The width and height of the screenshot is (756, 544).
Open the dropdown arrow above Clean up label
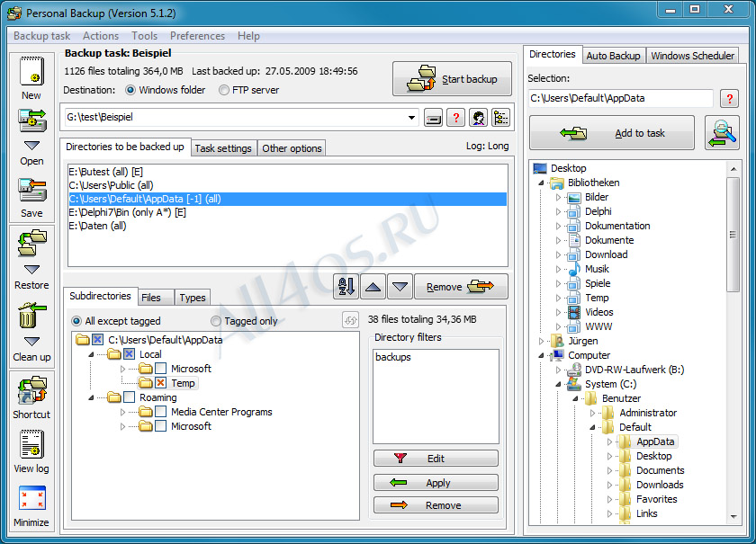pyautogui.click(x=31, y=341)
